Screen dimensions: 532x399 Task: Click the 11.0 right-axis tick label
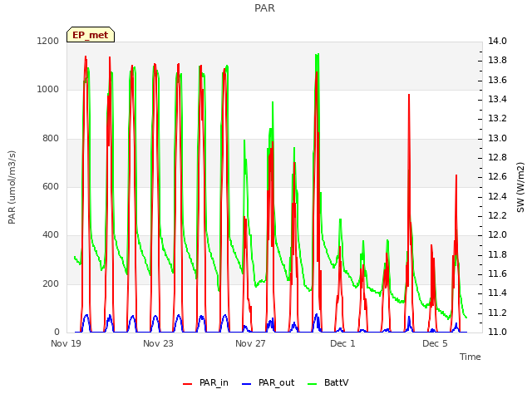(x=497, y=332)
